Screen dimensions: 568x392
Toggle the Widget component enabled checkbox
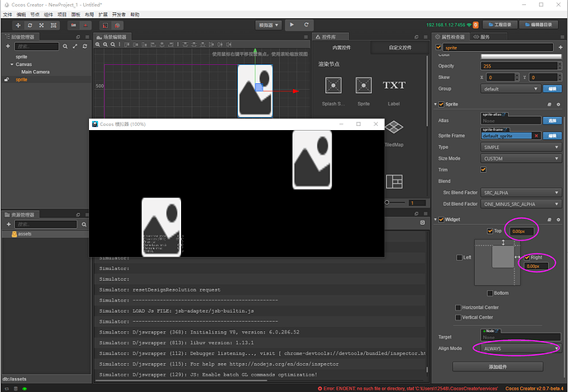[441, 220]
